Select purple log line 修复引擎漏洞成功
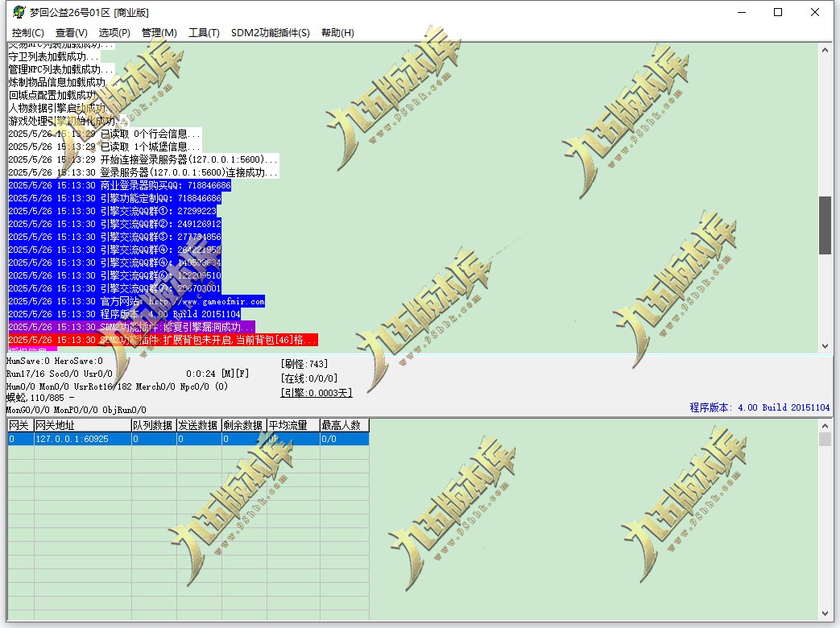This screenshot has width=840, height=628. click(132, 327)
